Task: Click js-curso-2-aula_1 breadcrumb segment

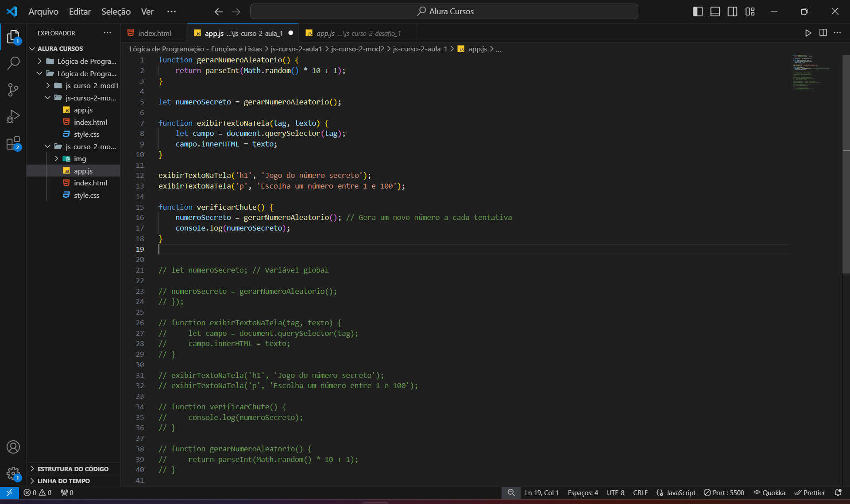Action: 420,49
